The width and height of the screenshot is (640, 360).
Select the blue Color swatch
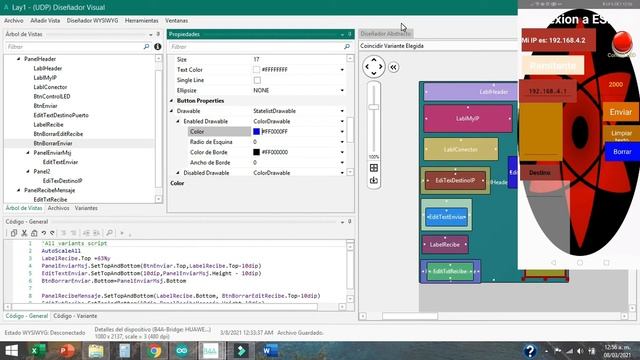(256, 131)
